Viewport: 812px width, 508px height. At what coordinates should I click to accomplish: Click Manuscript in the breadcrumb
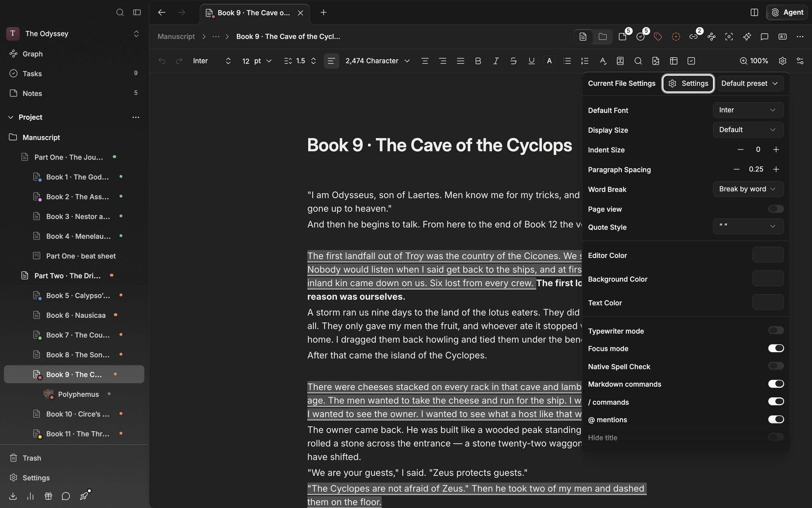click(176, 36)
